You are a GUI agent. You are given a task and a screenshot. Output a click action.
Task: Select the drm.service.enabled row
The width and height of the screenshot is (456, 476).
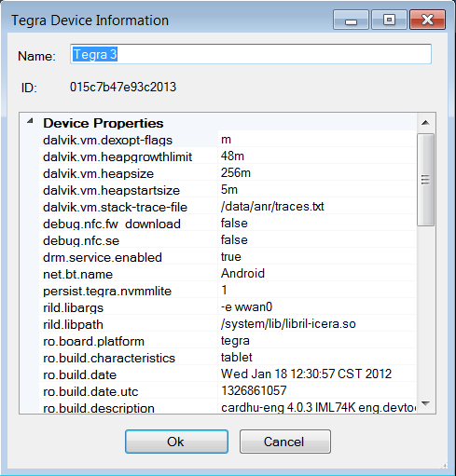(x=228, y=257)
